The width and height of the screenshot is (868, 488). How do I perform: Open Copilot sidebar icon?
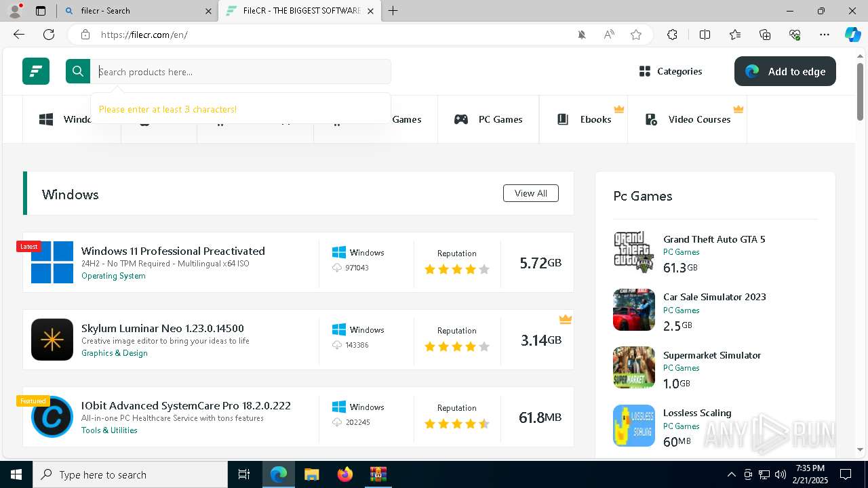point(852,35)
